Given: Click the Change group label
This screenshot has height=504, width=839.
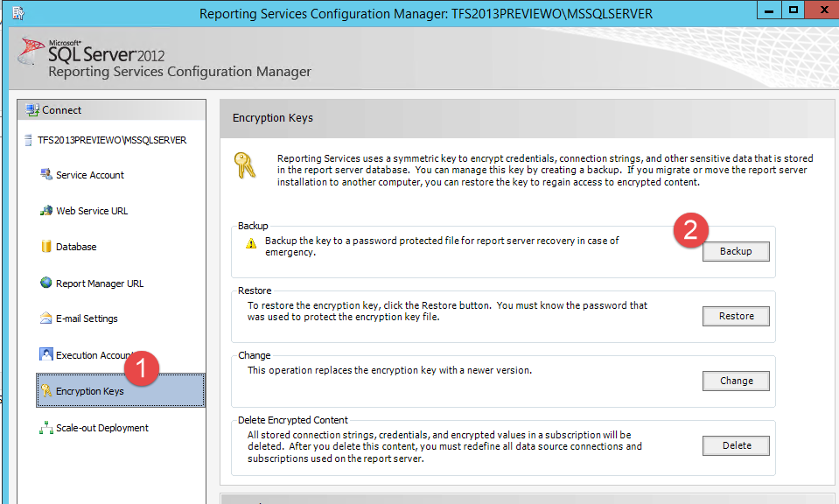Looking at the screenshot, I should 255,355.
